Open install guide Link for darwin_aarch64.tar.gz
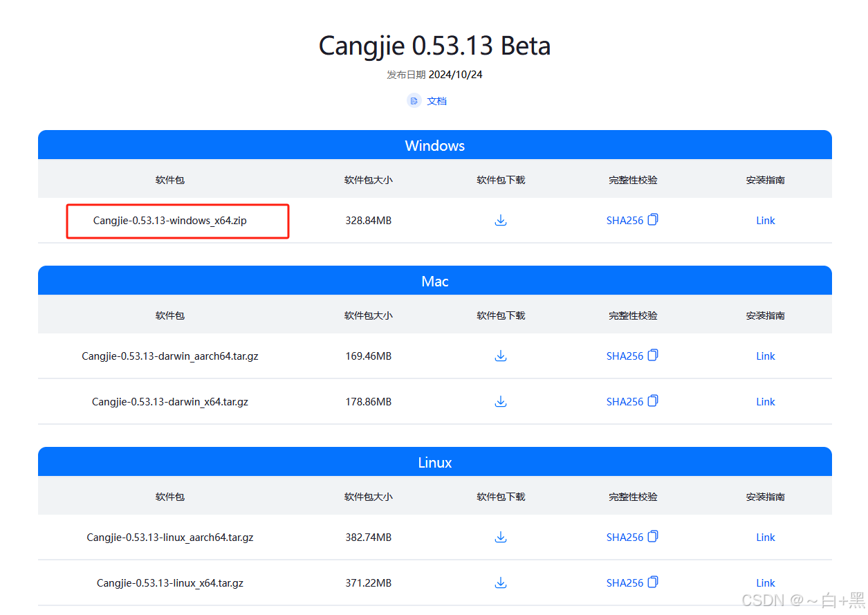The width and height of the screenshot is (868, 615). point(766,356)
